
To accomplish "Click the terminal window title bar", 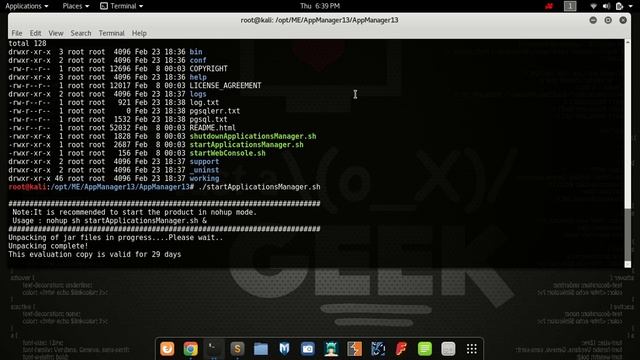I will 319,20.
